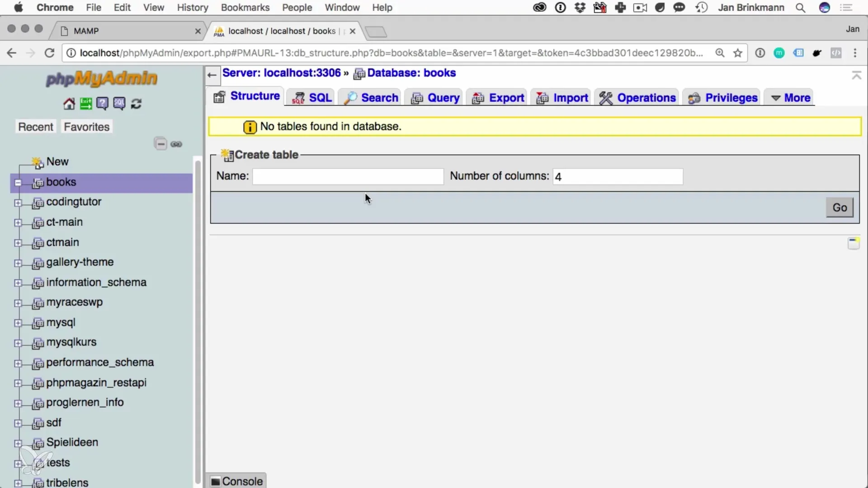868x488 pixels.
Task: Expand the gallery-theme database node
Action: (18, 263)
